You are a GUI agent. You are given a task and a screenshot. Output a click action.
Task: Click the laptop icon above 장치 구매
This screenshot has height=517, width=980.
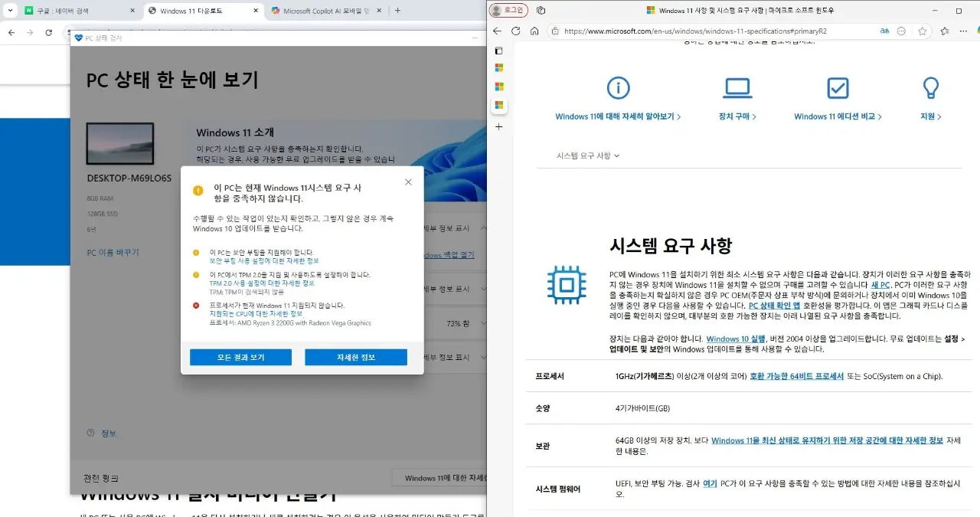click(737, 88)
